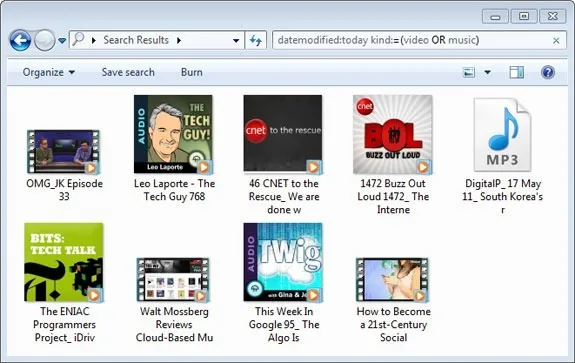Click the label 'This Week In Google 95_ The Algo Is'
Screen dimensions: 575x363
(x=284, y=324)
